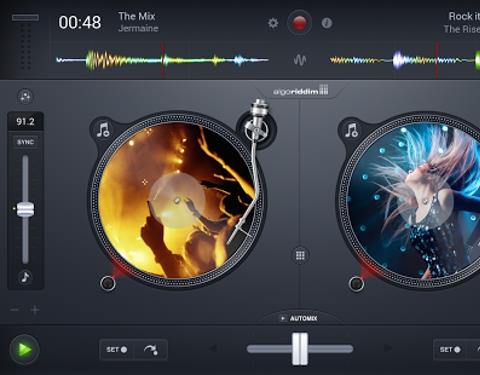
Task: Click the 91.2 BPM display
Action: tap(25, 121)
